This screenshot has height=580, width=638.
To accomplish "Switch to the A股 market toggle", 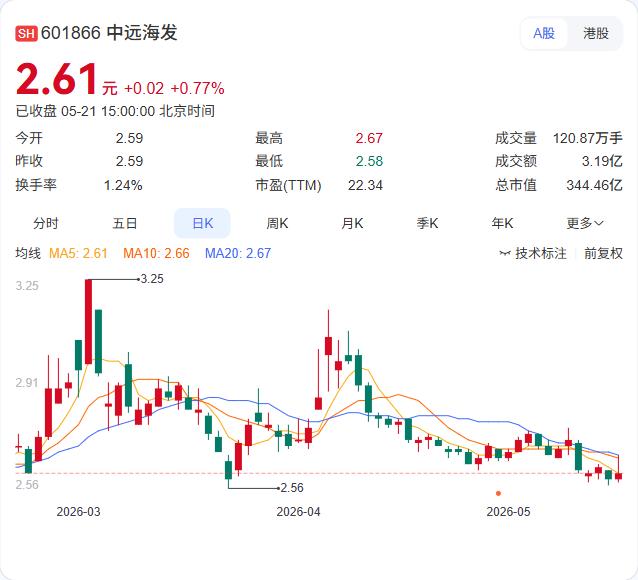I will click(544, 33).
